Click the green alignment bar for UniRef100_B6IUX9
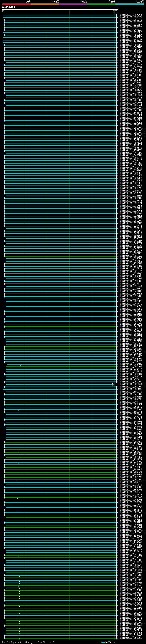 pos(61,256)
